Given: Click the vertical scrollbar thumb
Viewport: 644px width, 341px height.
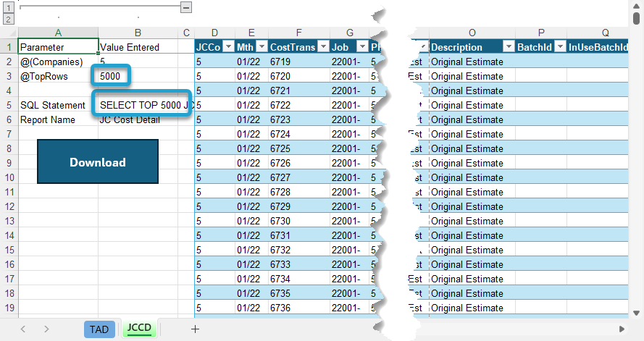Looking at the screenshot, I should pos(636,19).
